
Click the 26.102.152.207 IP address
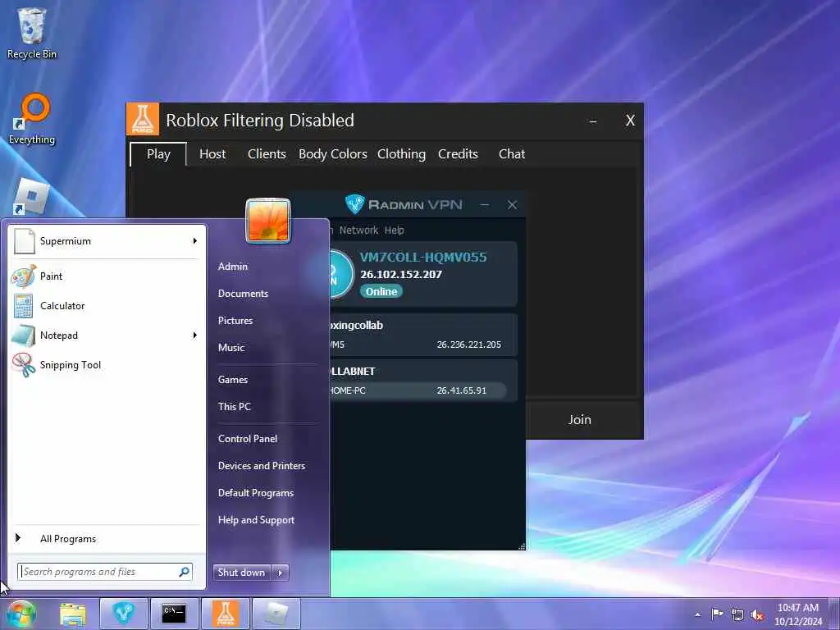[x=401, y=274]
